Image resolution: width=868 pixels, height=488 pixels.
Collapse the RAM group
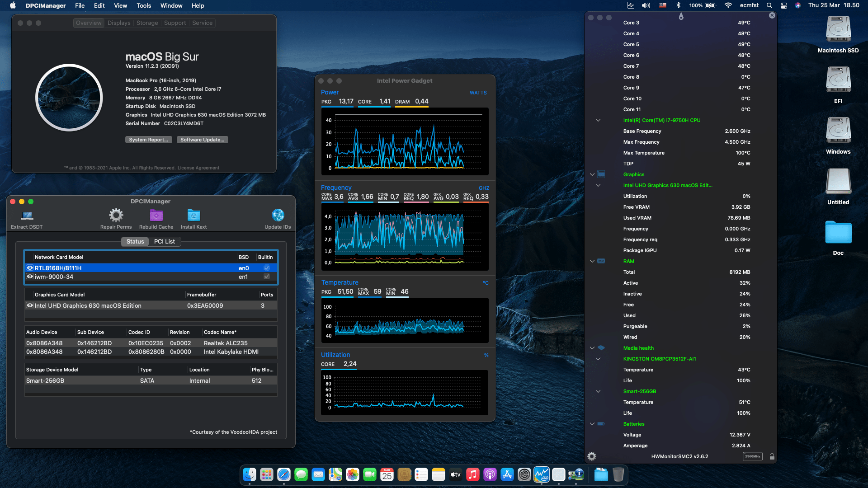[x=592, y=261]
